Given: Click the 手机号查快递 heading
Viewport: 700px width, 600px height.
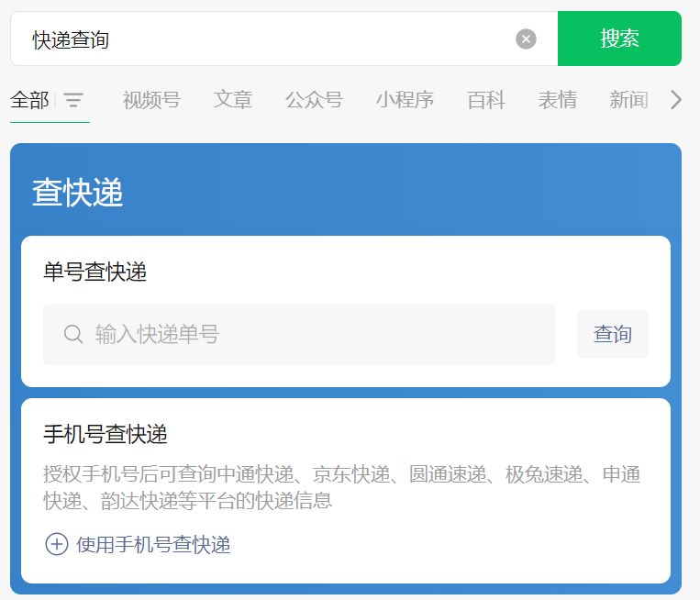Looking at the screenshot, I should [106, 434].
